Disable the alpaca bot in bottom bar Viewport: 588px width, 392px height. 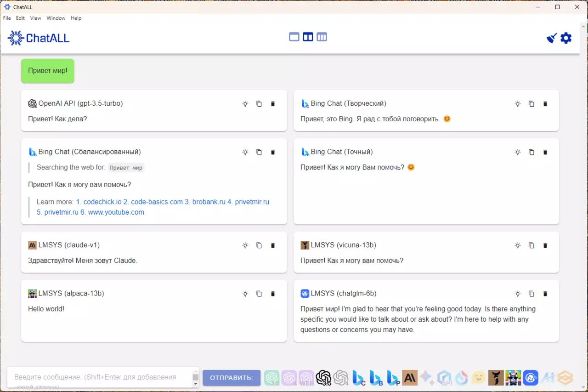[514, 378]
